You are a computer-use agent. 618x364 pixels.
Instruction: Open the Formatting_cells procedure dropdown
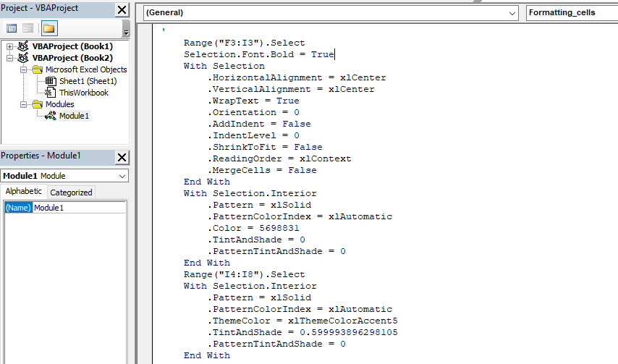click(572, 13)
